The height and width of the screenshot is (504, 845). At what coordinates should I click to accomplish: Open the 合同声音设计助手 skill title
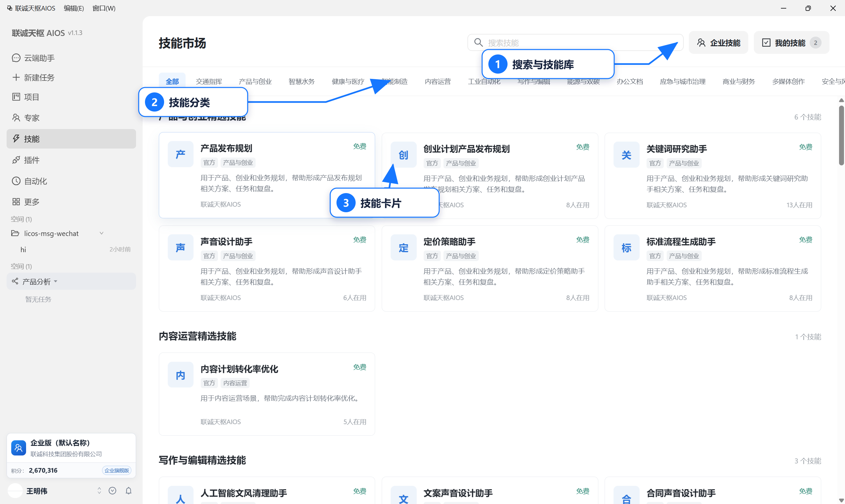coord(681,493)
